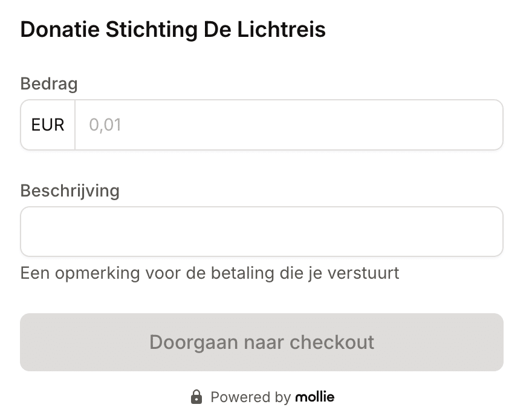Click the Donatie Stichting De Lichtreis heading
The height and width of the screenshot is (416, 532).
tap(173, 30)
